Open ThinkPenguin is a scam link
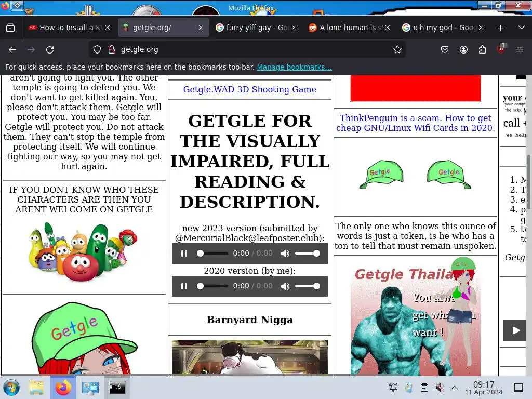Viewport: 532px width, 399px height. click(416, 123)
